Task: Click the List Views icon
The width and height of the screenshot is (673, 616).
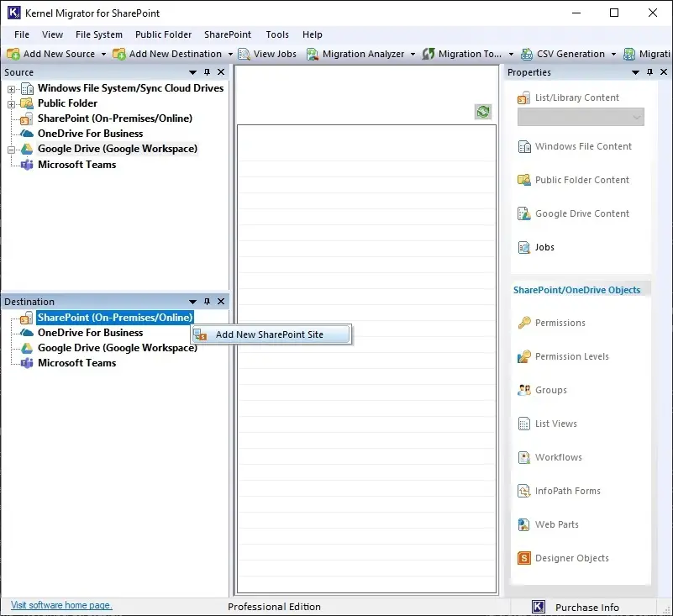Action: click(524, 424)
